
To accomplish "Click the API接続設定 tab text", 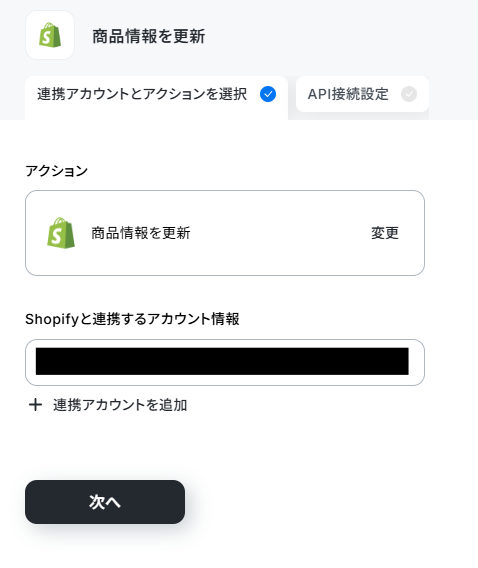I will 348,94.
